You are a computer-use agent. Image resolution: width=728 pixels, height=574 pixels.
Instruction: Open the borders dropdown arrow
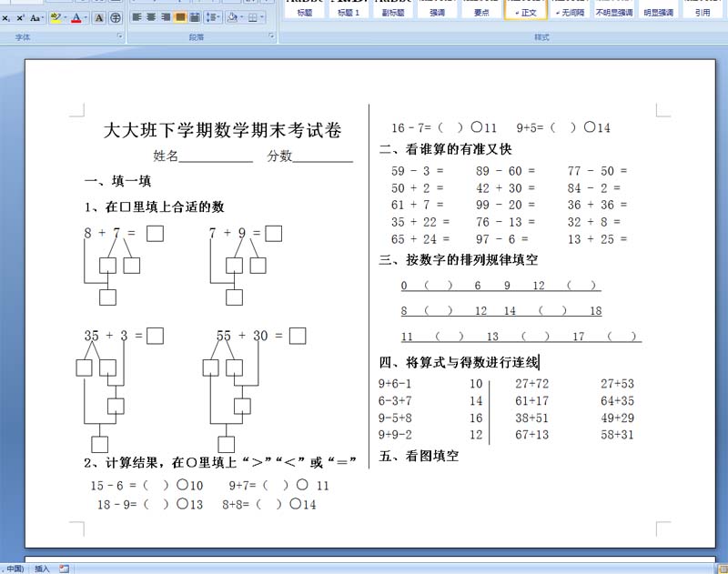point(262,17)
